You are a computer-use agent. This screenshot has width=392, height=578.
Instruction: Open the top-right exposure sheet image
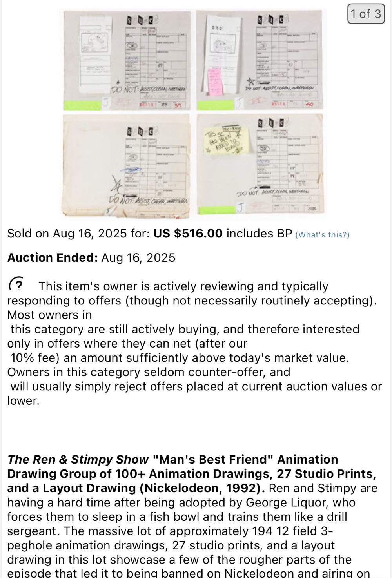[260, 60]
